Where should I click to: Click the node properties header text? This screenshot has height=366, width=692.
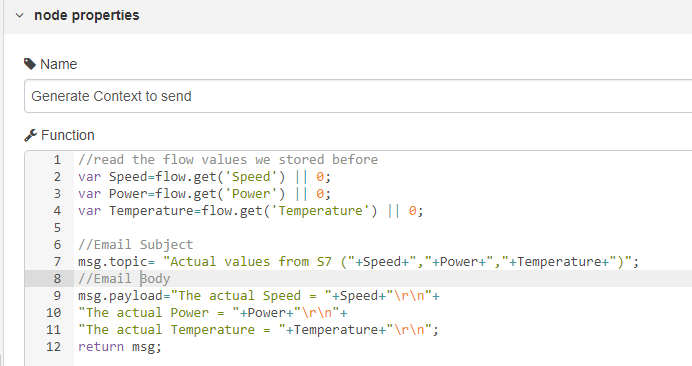pyautogui.click(x=86, y=15)
